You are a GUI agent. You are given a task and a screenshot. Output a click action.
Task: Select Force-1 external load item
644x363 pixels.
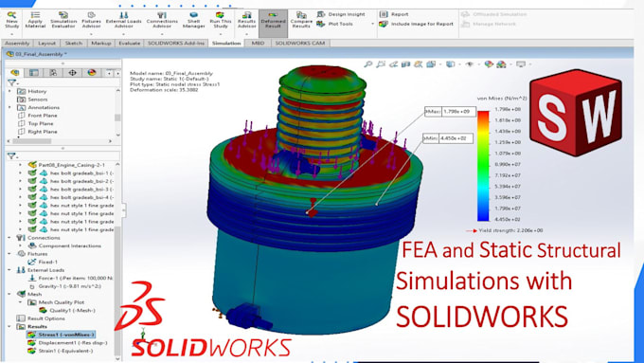70,278
